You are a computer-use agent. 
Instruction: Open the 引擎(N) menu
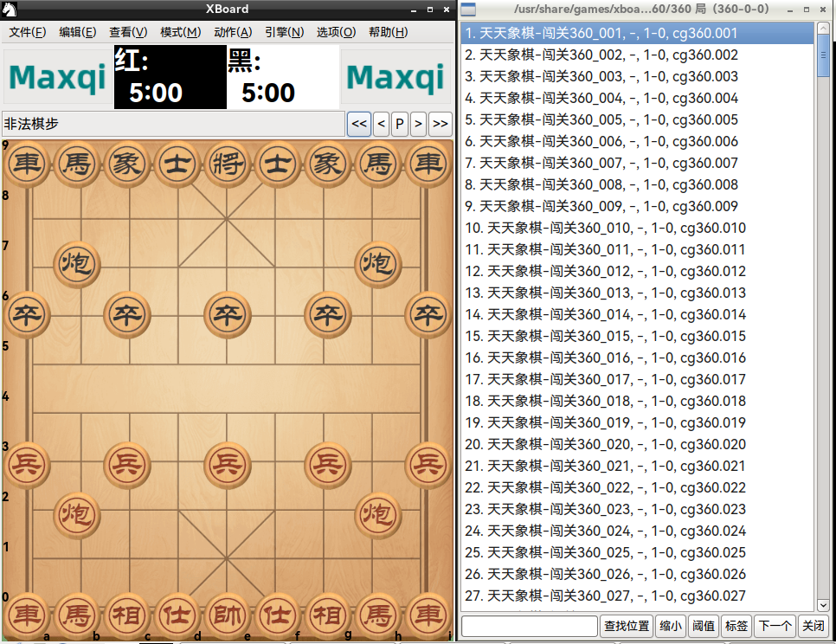coord(285,32)
